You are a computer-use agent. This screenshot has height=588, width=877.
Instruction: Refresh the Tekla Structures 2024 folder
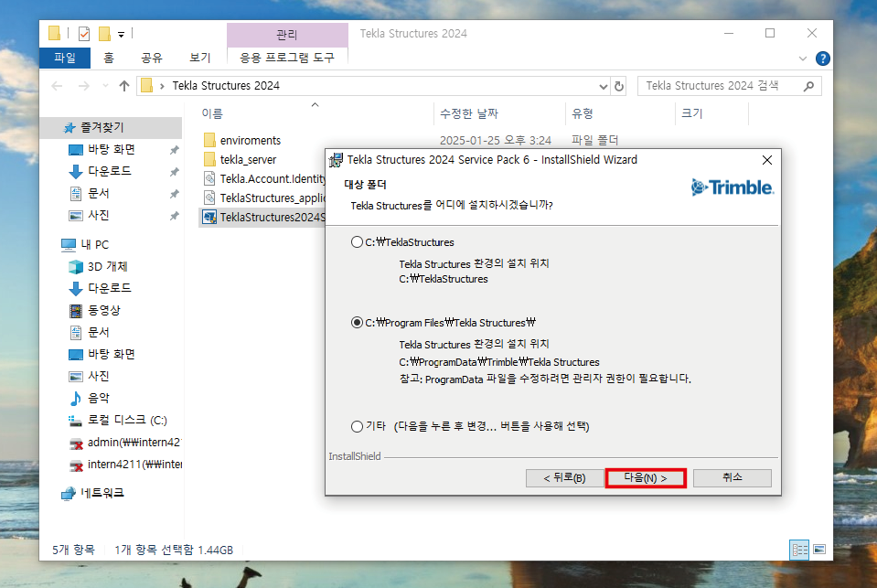click(619, 87)
